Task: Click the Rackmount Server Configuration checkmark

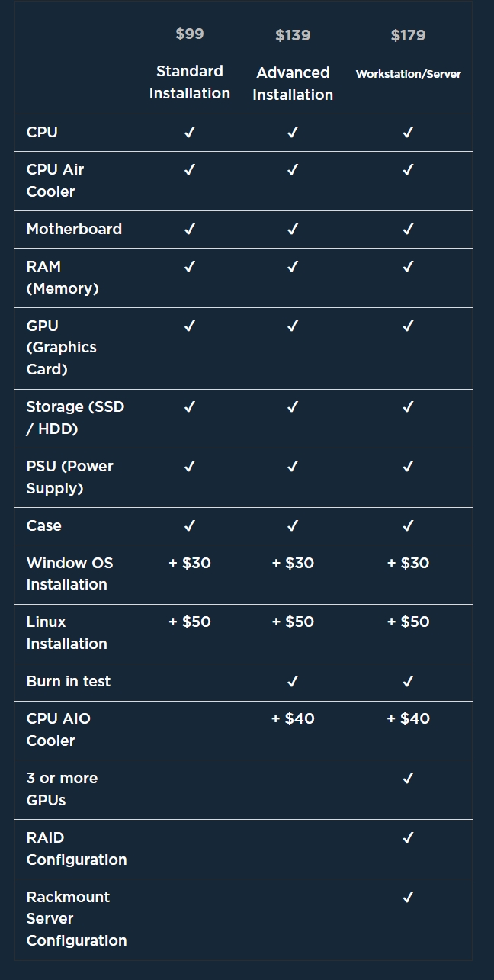Action: (408, 898)
